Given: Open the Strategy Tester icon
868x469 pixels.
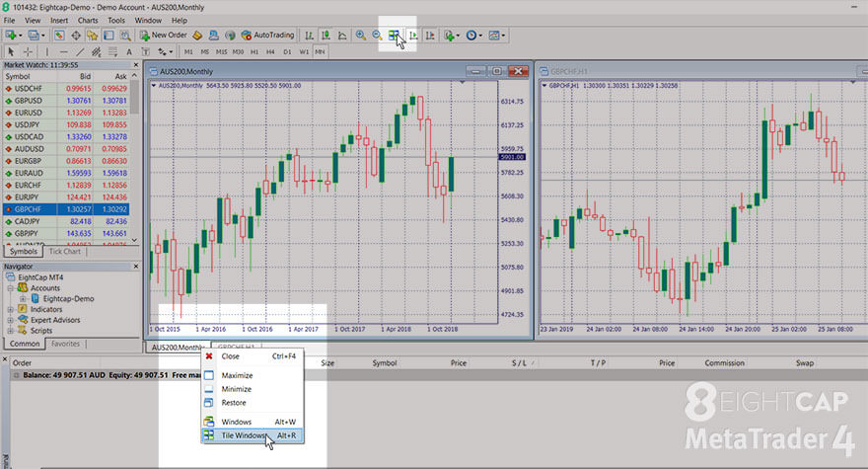Looking at the screenshot, I should (x=125, y=36).
